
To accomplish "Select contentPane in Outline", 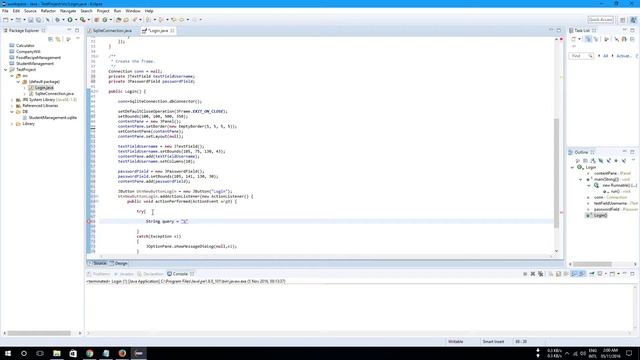I will (x=605, y=173).
